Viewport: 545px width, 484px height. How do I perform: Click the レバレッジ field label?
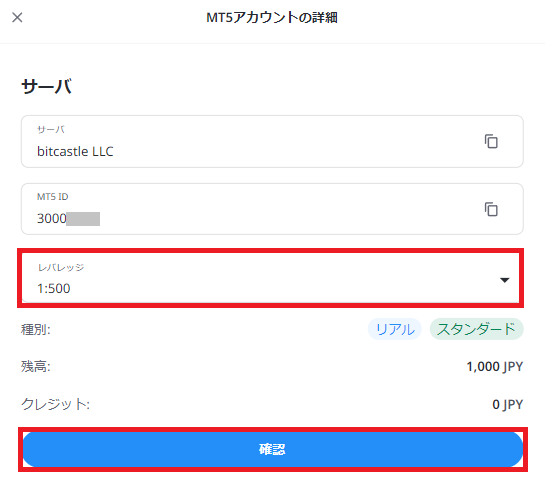[61, 267]
